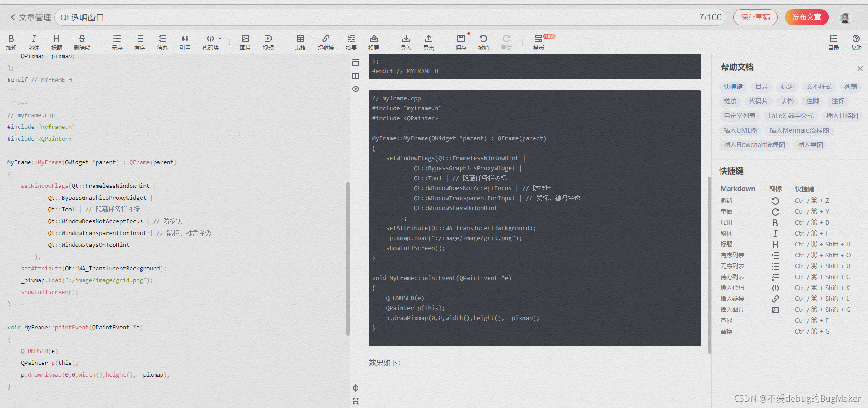Click the 插入链接 shortcut row

click(x=785, y=299)
